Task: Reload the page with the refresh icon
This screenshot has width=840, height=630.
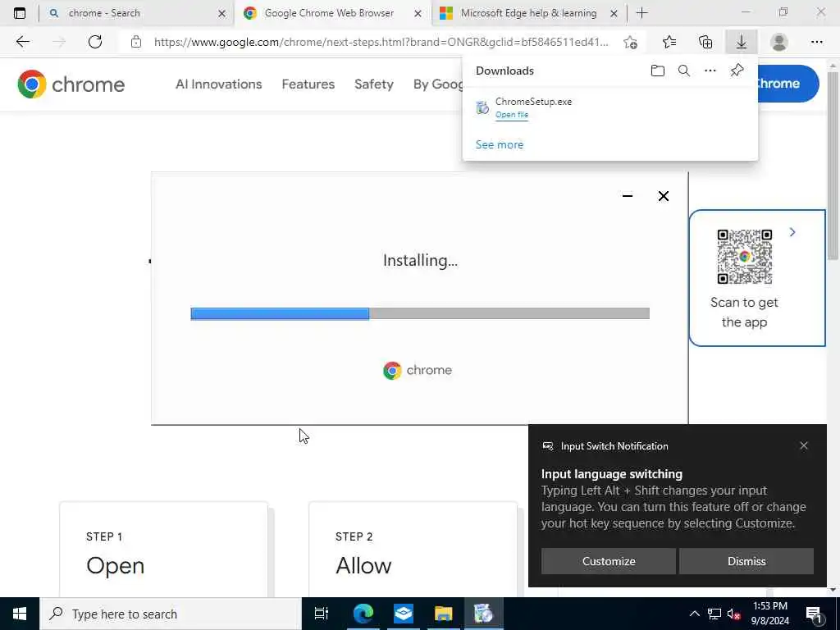Action: 95,42
